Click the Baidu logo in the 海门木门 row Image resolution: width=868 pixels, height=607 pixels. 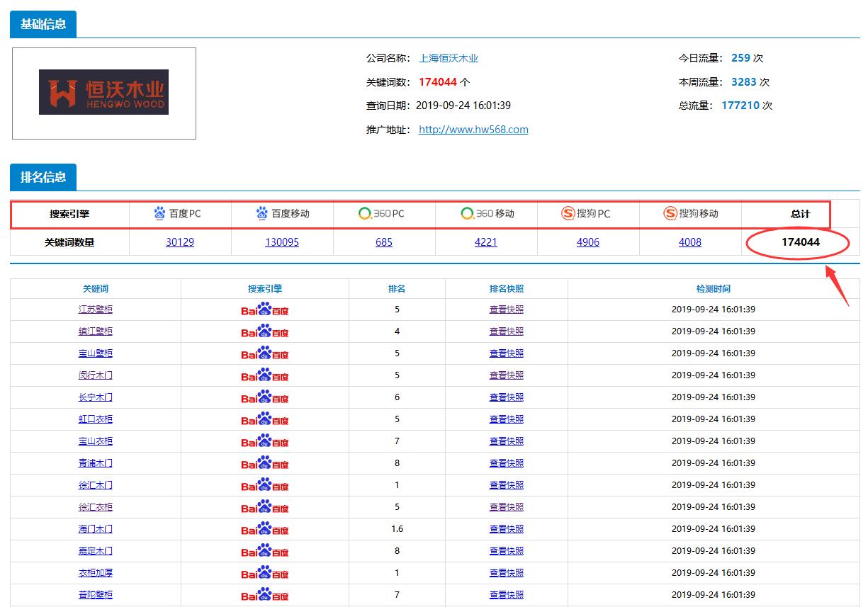pyautogui.click(x=265, y=529)
